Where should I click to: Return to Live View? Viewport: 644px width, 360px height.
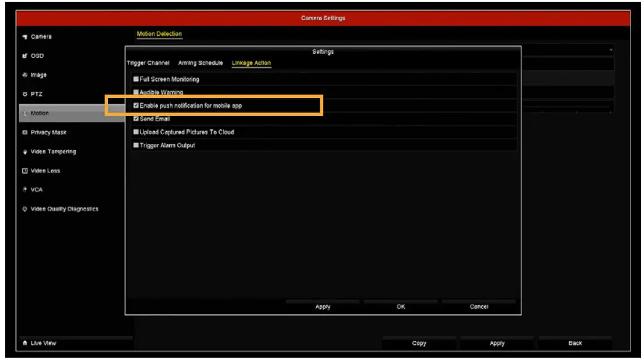(43, 343)
